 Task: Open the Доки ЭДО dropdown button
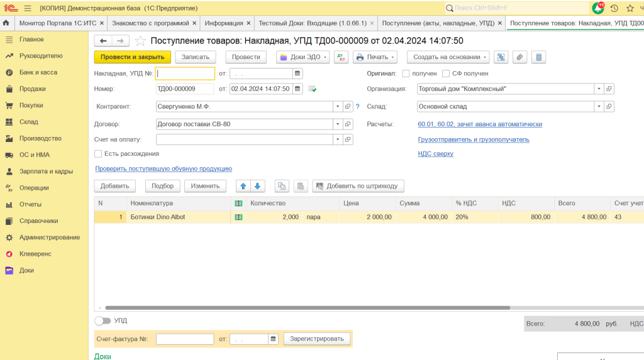point(303,57)
